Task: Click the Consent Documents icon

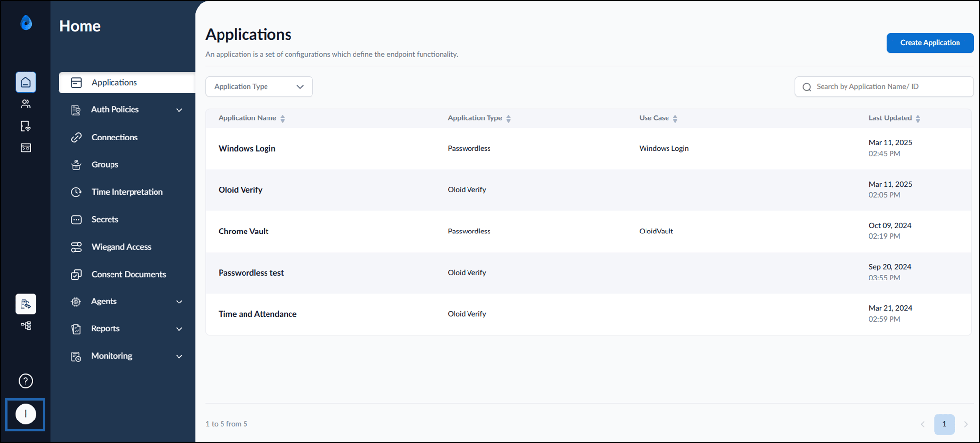Action: tap(76, 275)
